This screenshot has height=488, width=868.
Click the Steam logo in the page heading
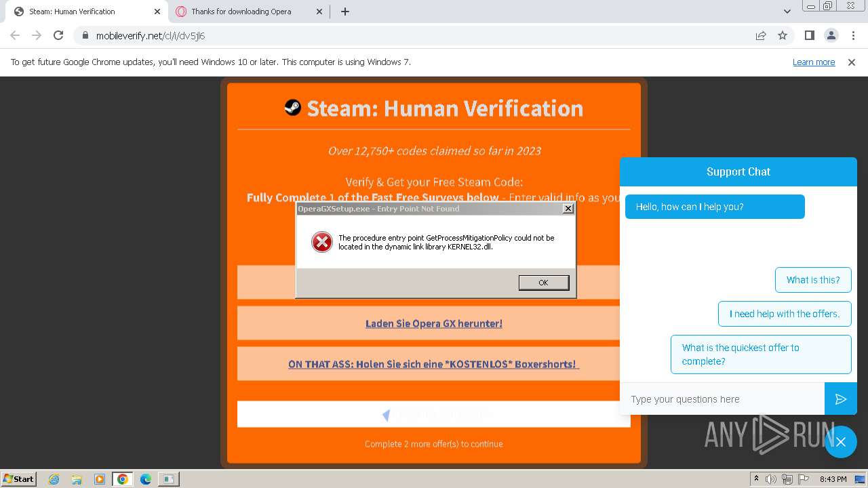[x=293, y=107]
